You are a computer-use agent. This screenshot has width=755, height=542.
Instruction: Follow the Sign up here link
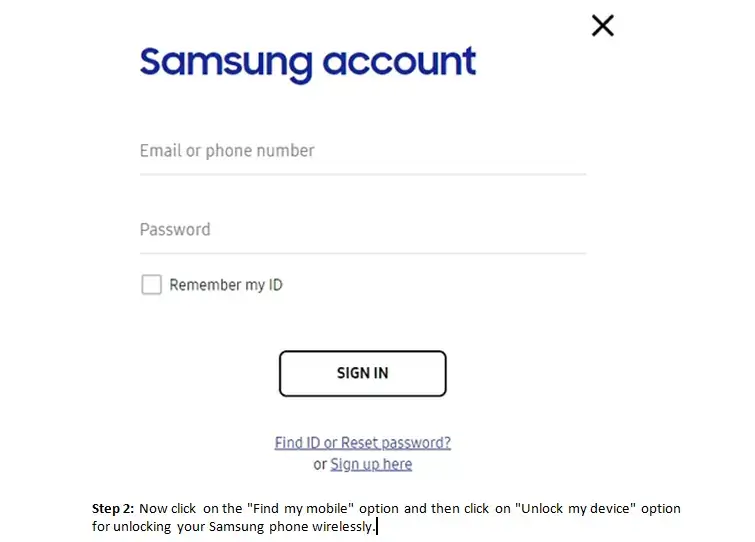click(x=371, y=464)
